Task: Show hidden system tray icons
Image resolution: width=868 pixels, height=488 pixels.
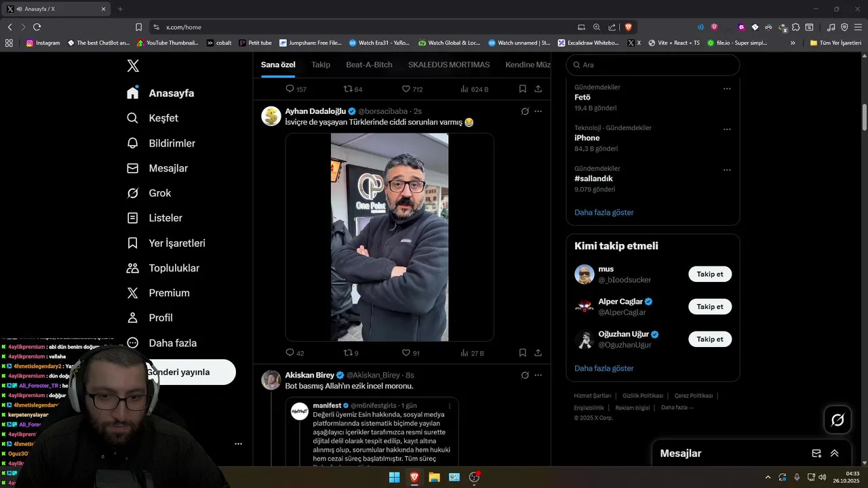Action: (768, 477)
